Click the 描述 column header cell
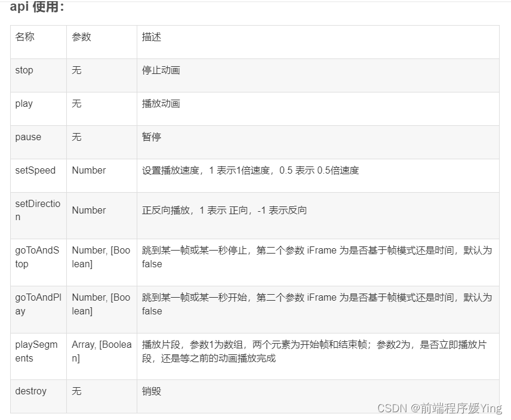Image resolution: width=511 pixels, height=420 pixels. click(x=318, y=42)
